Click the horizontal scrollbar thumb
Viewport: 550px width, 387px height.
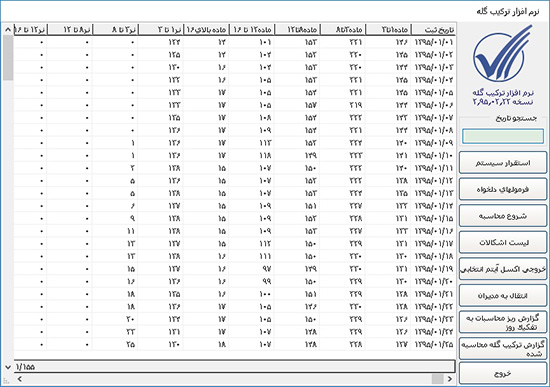(x=437, y=379)
